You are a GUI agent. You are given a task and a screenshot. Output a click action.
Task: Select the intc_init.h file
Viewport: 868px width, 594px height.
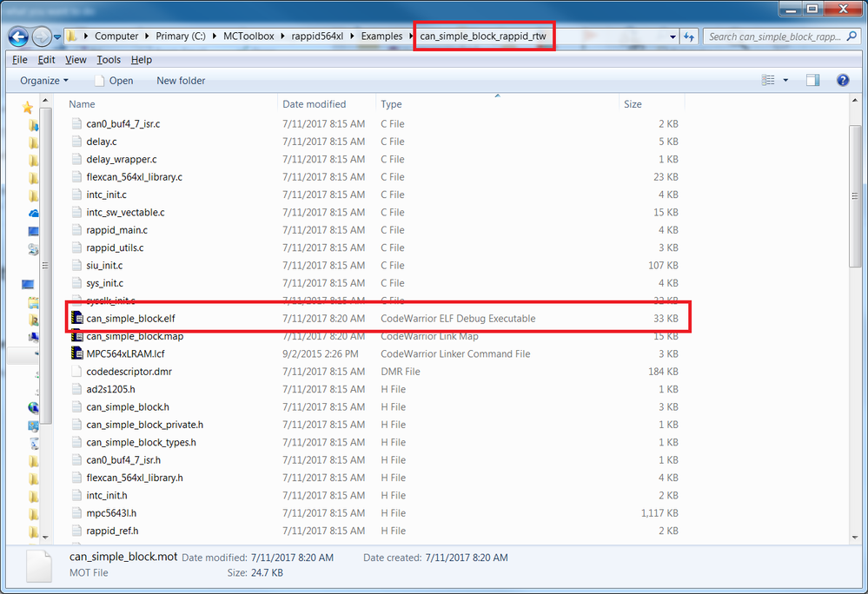click(106, 496)
